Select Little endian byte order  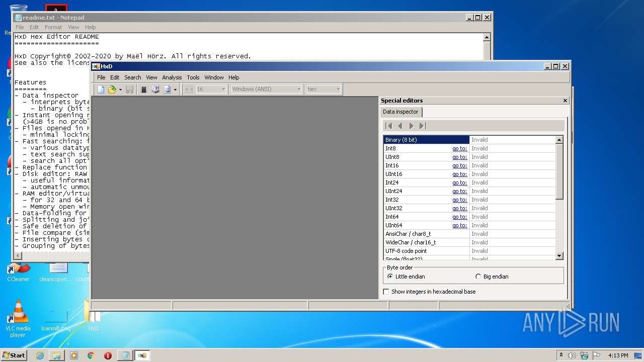[407, 277]
